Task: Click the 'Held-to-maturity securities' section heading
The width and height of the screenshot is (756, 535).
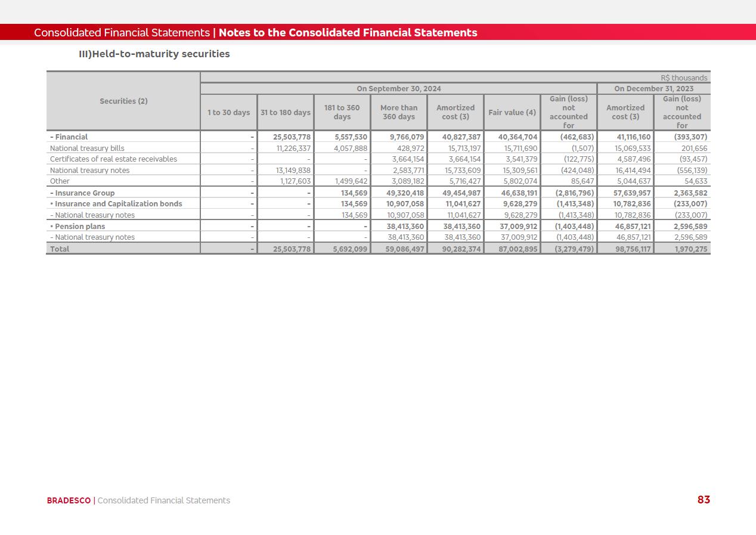Action: [154, 54]
